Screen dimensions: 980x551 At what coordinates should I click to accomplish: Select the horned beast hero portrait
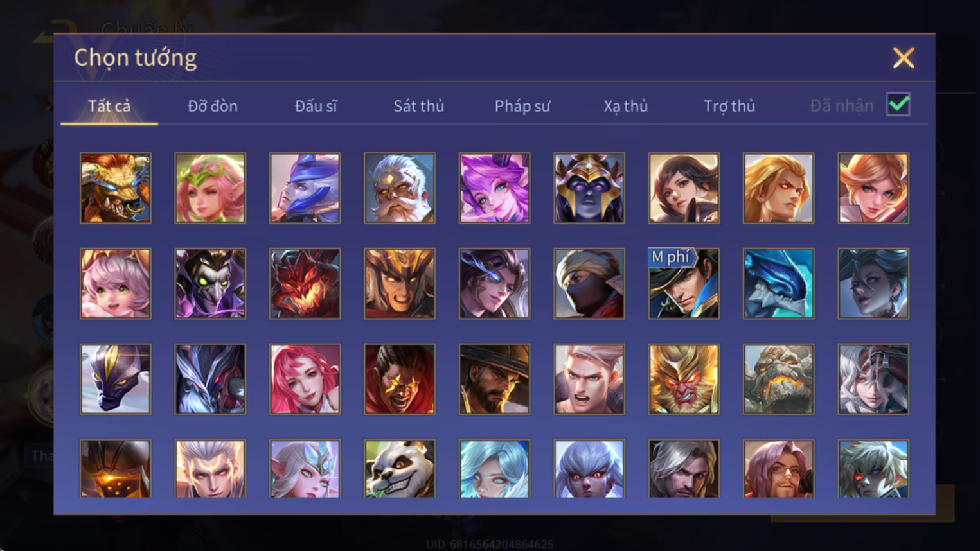(x=116, y=188)
